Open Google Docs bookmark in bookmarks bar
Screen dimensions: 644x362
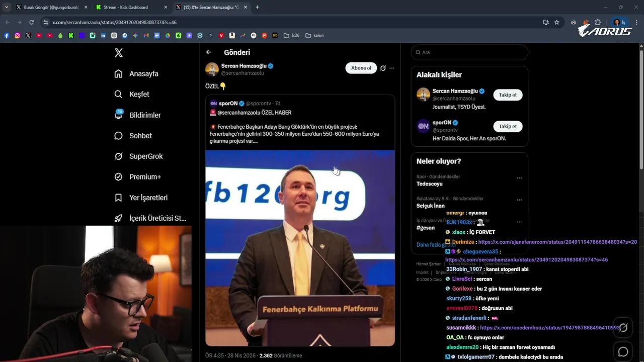click(x=156, y=35)
